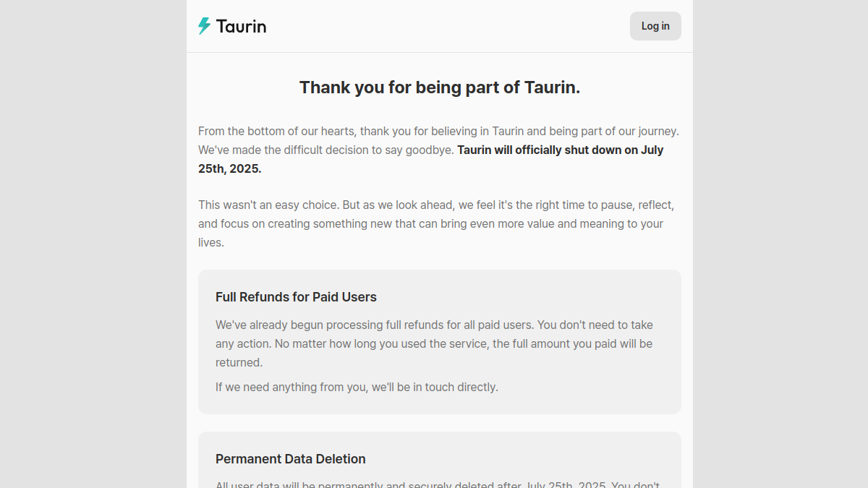Viewport: 868px width, 488px height.
Task: Click "and focus on creating something new" line
Action: coord(430,223)
